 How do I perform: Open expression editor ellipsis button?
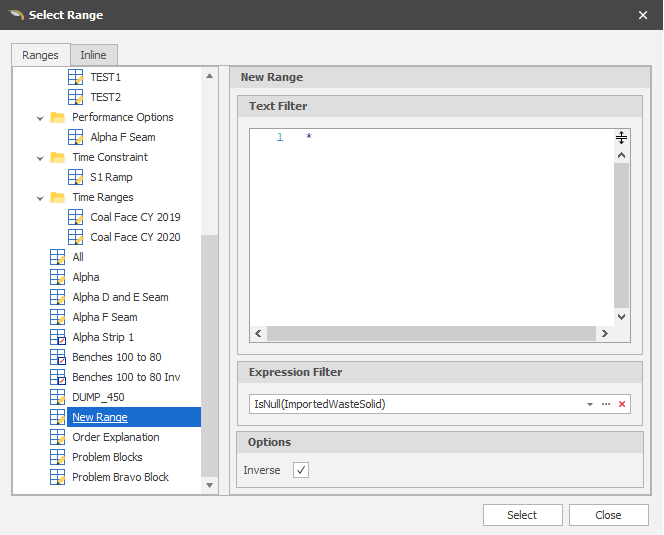[x=606, y=404]
